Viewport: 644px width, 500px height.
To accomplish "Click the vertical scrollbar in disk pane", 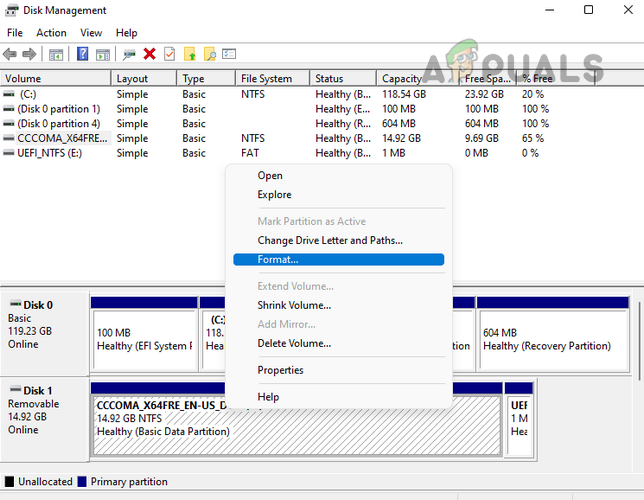I will (639, 341).
